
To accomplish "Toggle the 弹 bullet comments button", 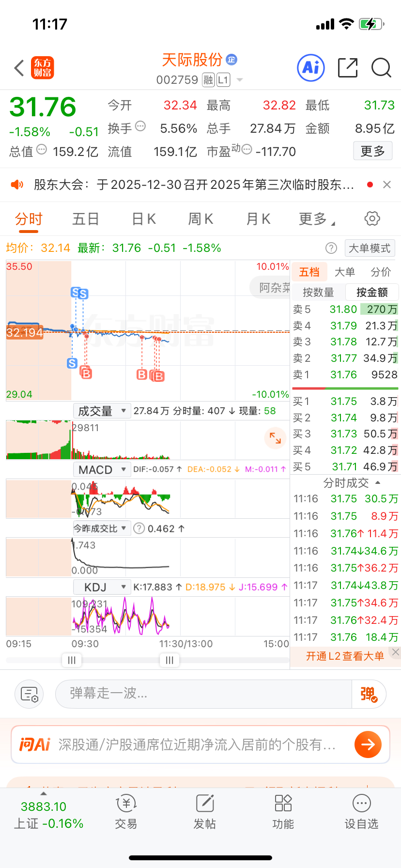I will click(x=369, y=694).
